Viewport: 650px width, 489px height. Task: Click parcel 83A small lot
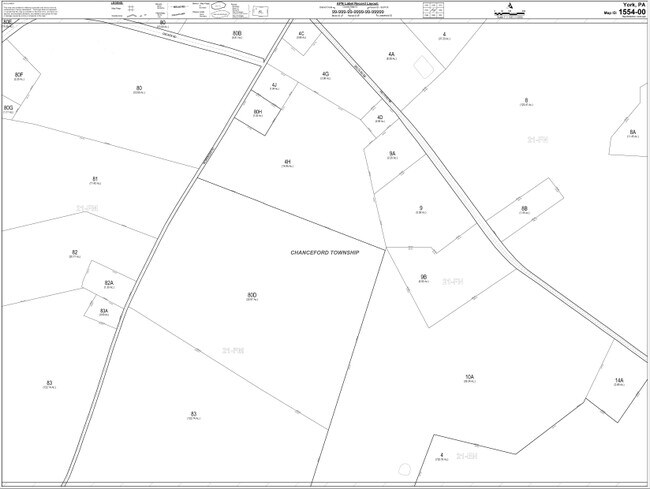(x=104, y=312)
